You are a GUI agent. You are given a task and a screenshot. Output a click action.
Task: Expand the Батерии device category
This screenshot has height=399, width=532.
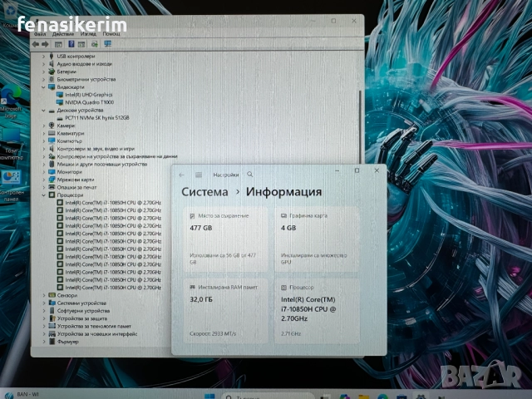pos(44,71)
